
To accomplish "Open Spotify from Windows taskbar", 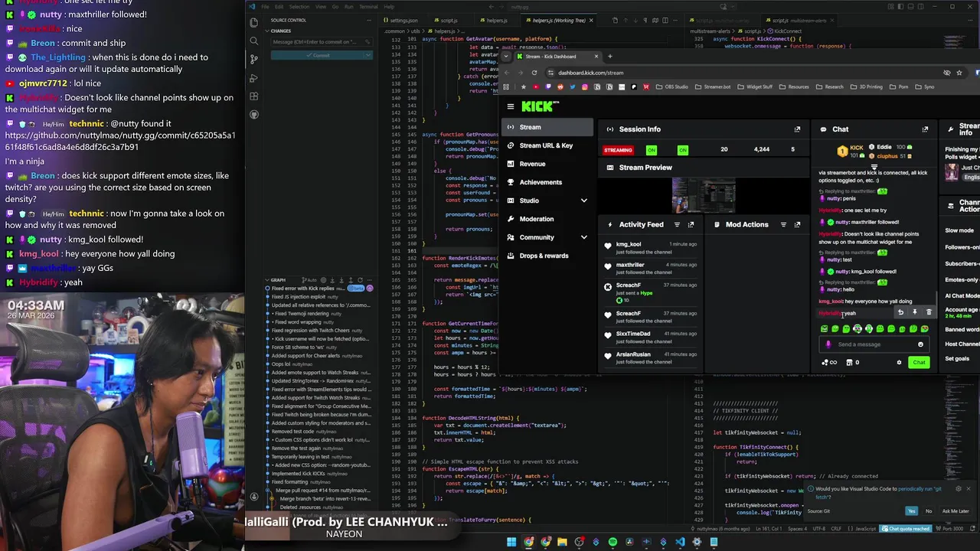I will pos(612,542).
